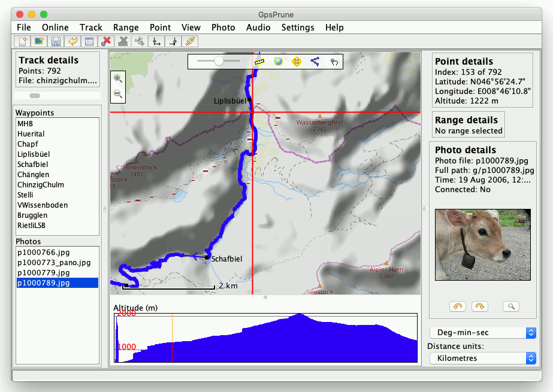This screenshot has width=553, height=392.
Task: Toggle the map background globe icon
Action: coord(278,61)
